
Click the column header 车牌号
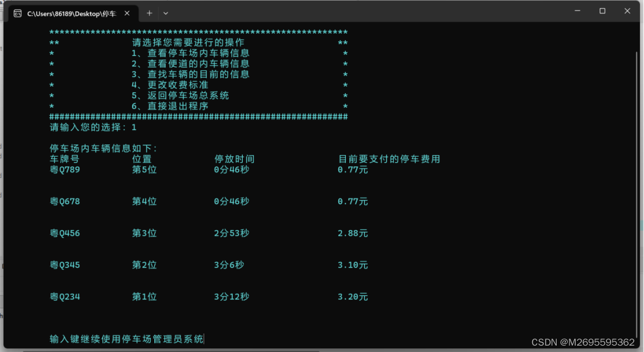click(x=65, y=159)
